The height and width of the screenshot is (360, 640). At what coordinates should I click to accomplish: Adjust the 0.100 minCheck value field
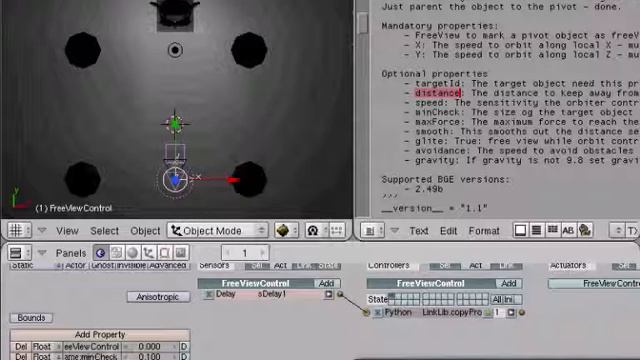point(150,356)
